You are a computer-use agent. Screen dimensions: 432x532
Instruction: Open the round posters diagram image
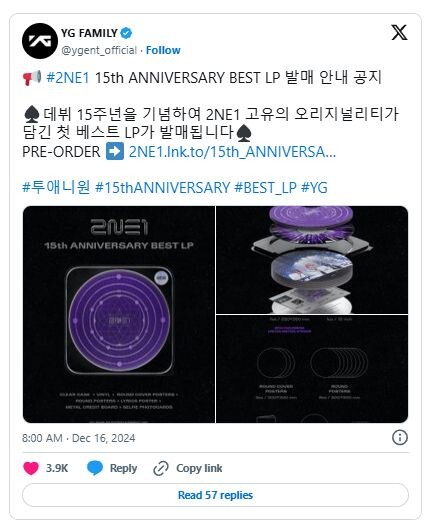312,369
